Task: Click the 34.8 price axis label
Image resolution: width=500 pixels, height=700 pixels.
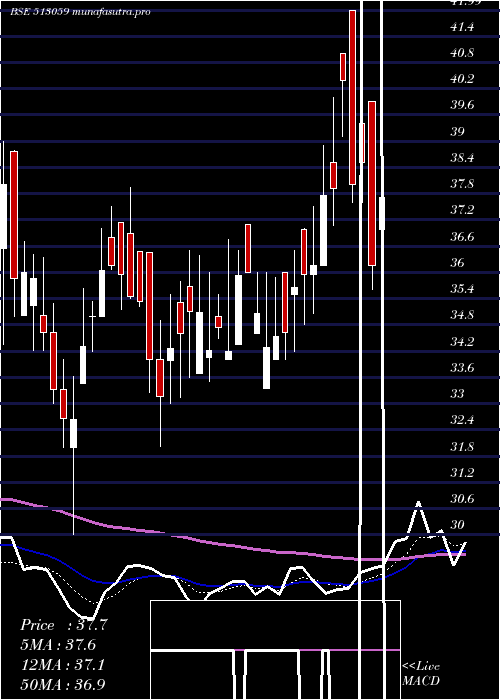Action: click(462, 315)
